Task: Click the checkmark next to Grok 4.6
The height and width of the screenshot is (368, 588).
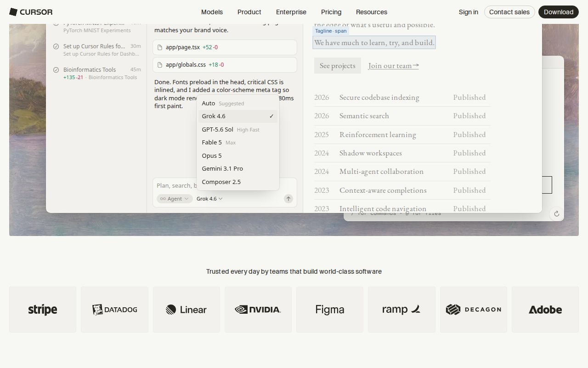Action: pos(271,116)
